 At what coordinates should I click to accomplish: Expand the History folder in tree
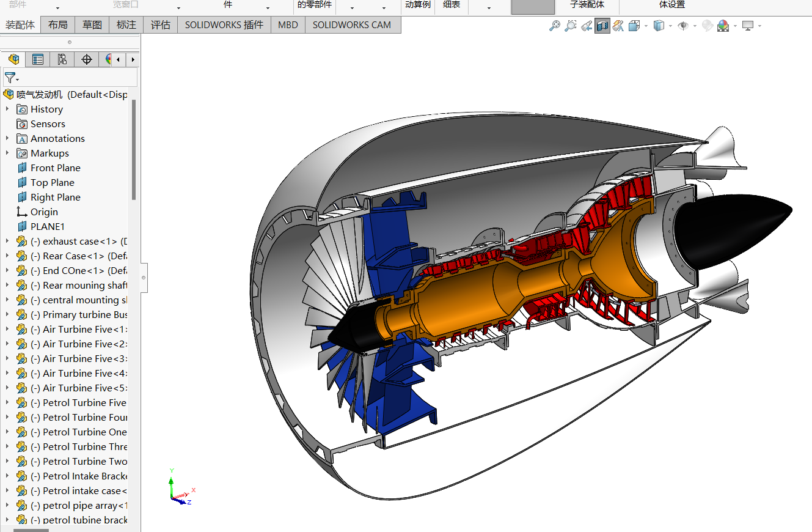tap(7, 109)
